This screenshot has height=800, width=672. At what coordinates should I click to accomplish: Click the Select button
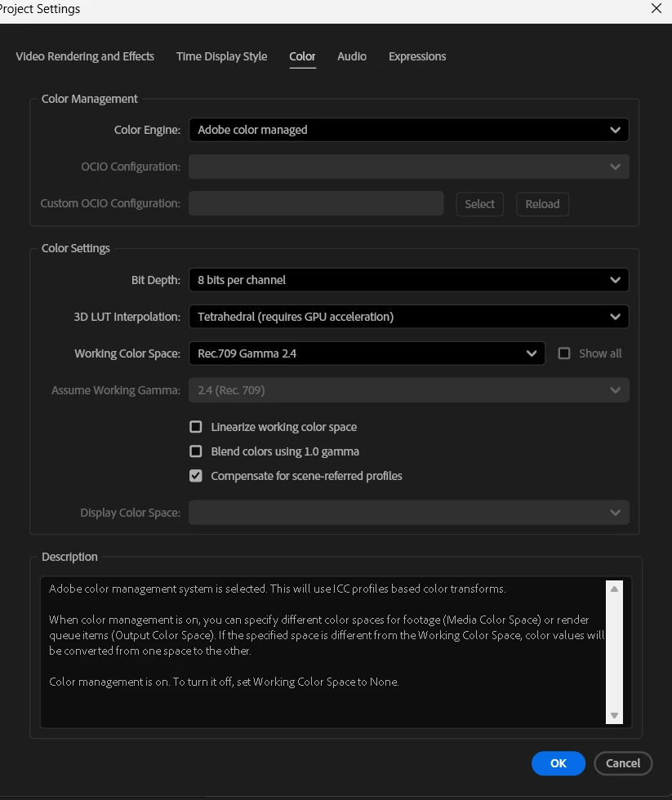(x=479, y=204)
